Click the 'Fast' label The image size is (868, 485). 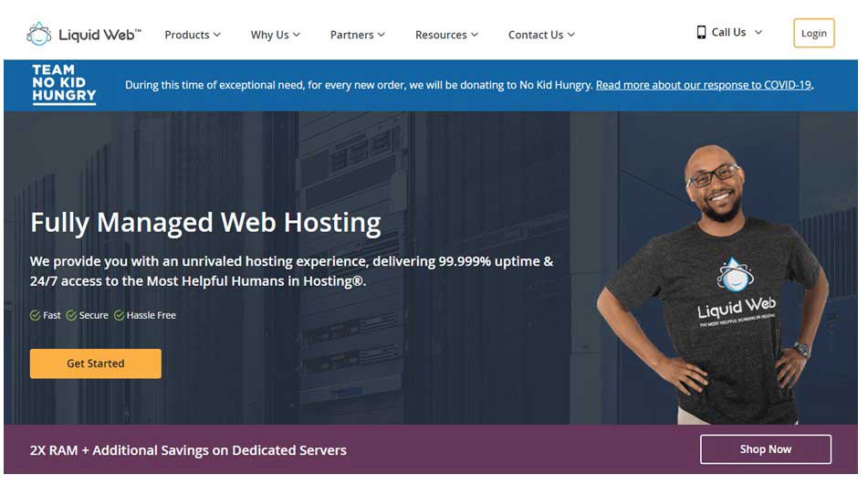(x=52, y=315)
